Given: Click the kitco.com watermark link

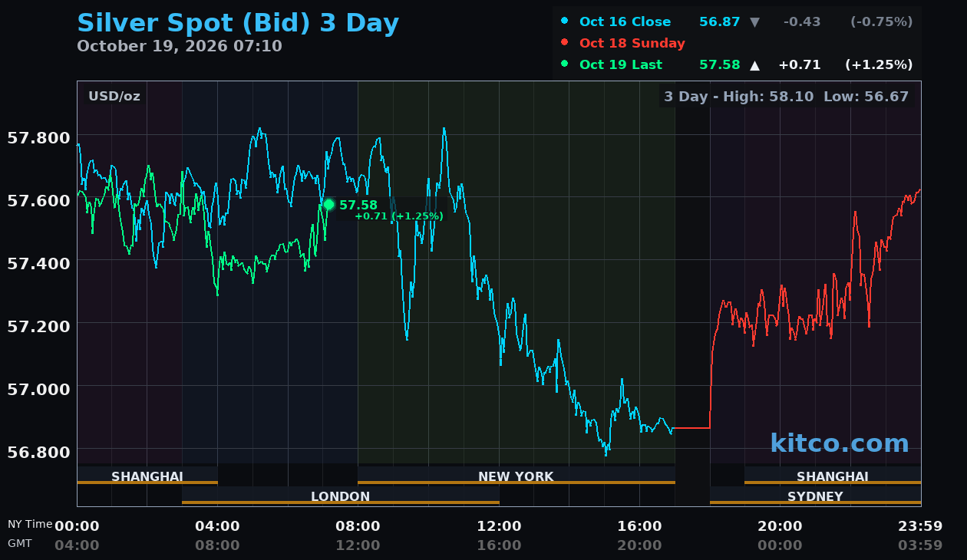Looking at the screenshot, I should [x=840, y=443].
